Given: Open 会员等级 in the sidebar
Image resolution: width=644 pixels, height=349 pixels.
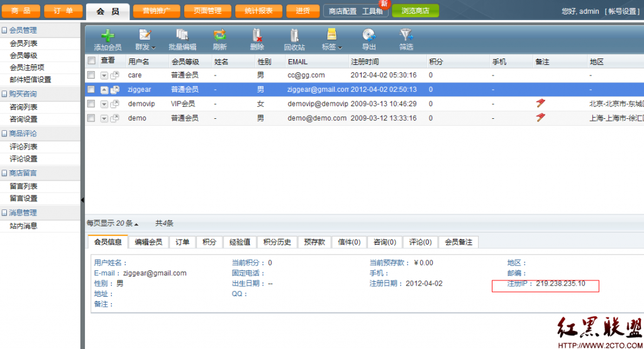Looking at the screenshot, I should [24, 55].
